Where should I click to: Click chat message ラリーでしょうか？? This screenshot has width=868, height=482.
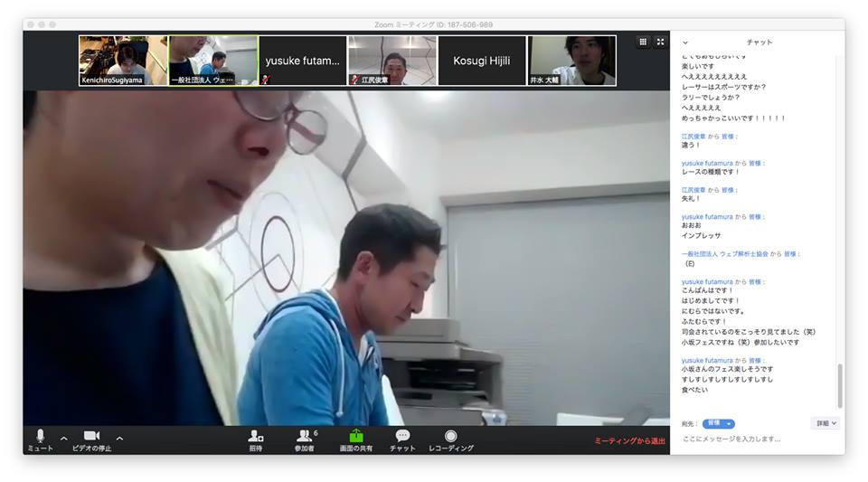tap(711, 98)
